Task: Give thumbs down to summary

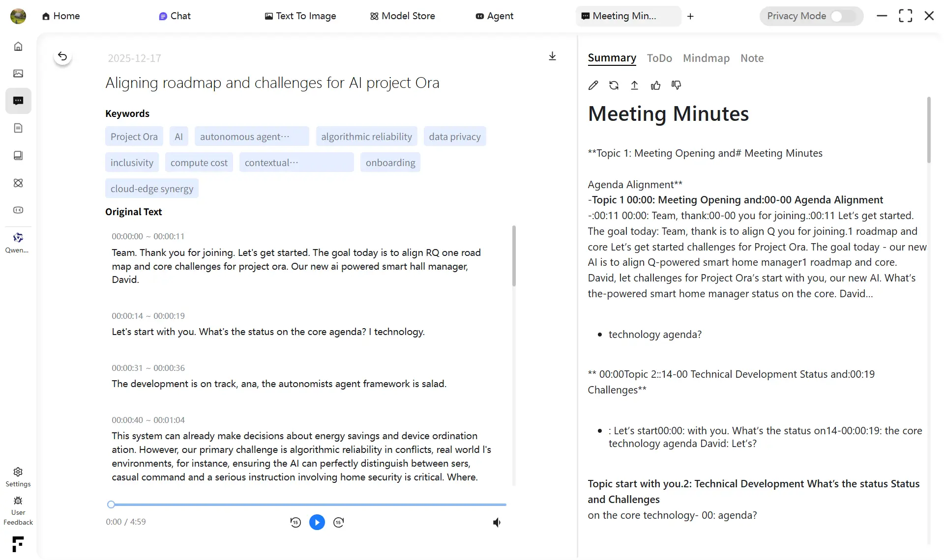Action: point(676,85)
